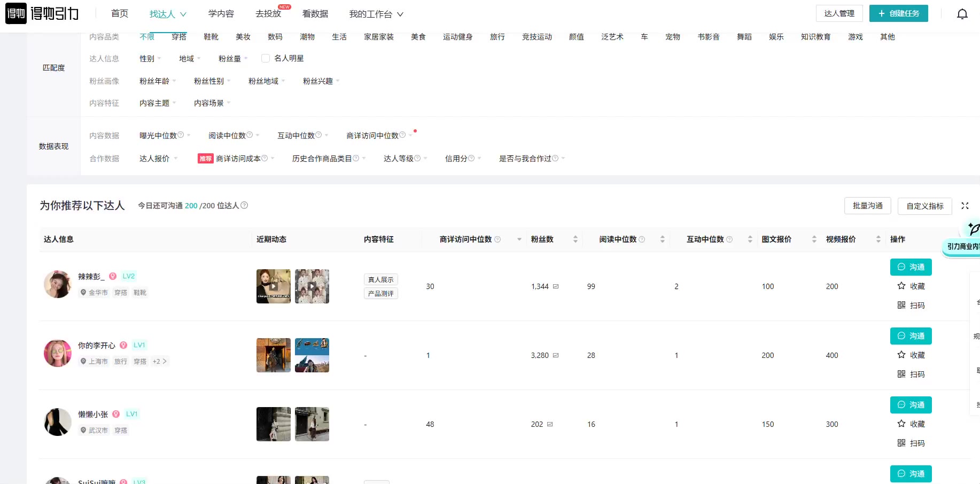Open 懒懒小张's avatar
The height and width of the screenshot is (484, 980).
tap(58, 422)
